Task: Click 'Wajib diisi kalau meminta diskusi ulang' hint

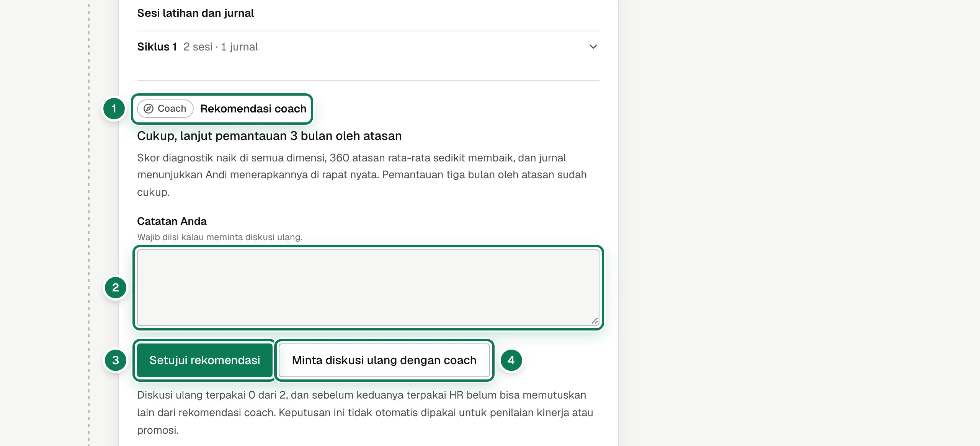Action: [x=220, y=237]
